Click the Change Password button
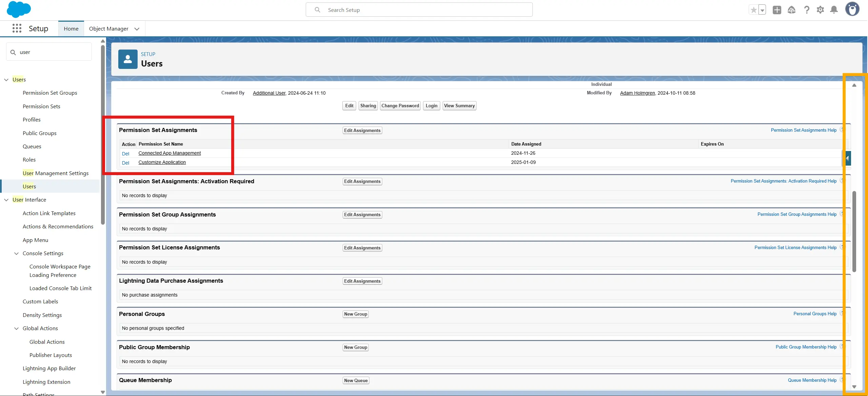Image resolution: width=868 pixels, height=396 pixels. pos(400,106)
